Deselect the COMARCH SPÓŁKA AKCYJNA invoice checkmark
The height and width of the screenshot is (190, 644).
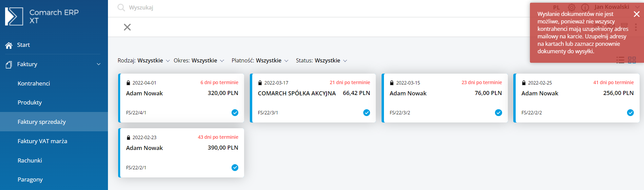(x=367, y=113)
